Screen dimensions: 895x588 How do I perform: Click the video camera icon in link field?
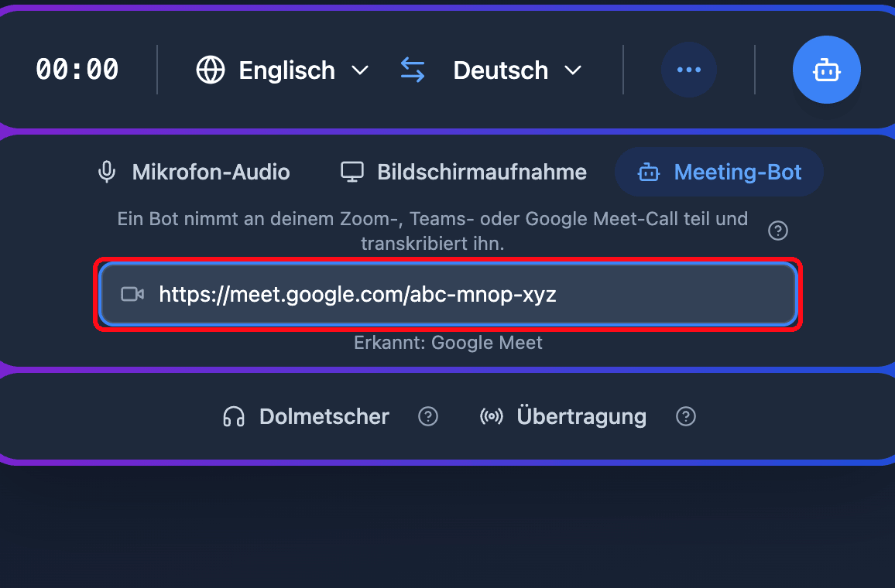(132, 294)
